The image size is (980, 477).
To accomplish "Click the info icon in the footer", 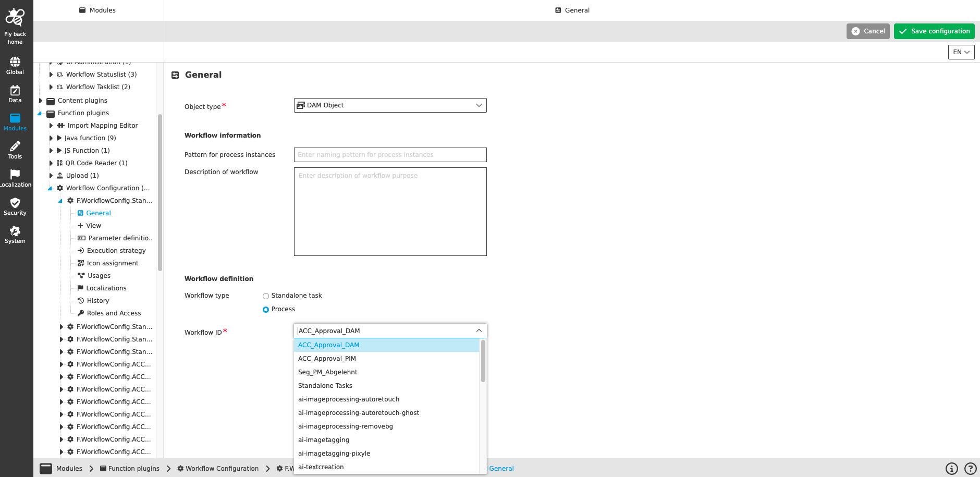I will [952, 469].
